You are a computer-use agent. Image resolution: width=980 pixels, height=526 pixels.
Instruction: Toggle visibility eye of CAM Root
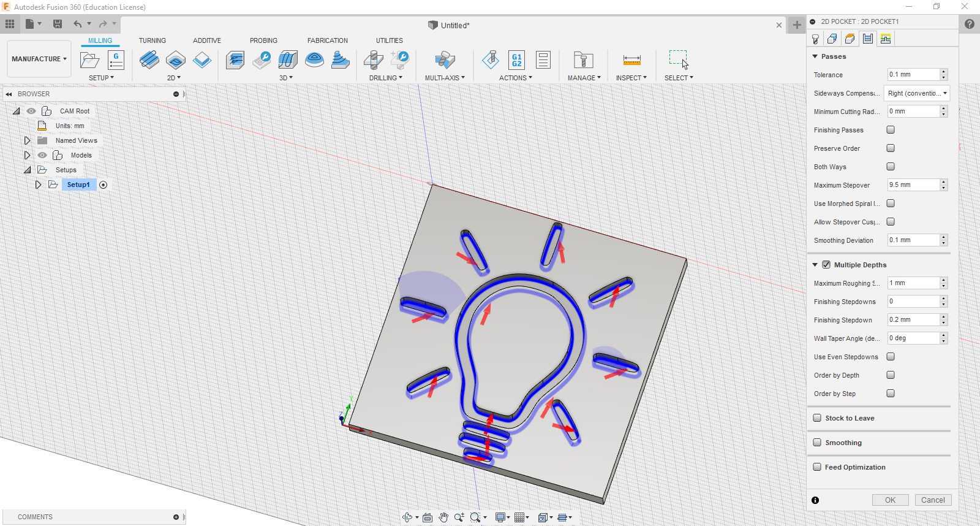[x=31, y=111]
